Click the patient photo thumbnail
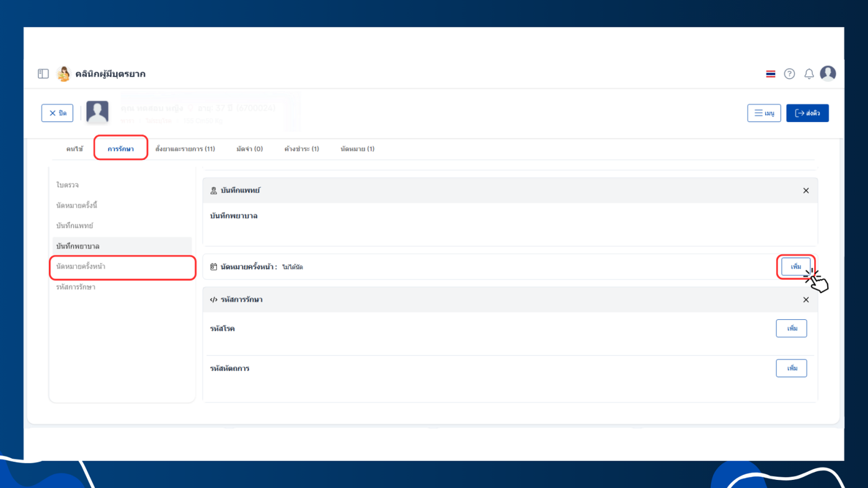The height and width of the screenshot is (488, 868). [x=97, y=112]
